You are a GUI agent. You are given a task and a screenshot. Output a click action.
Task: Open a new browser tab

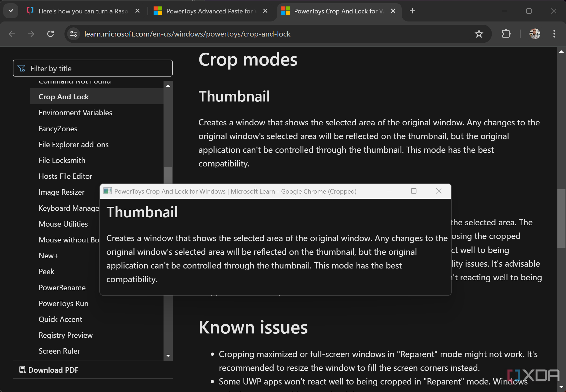pos(412,11)
